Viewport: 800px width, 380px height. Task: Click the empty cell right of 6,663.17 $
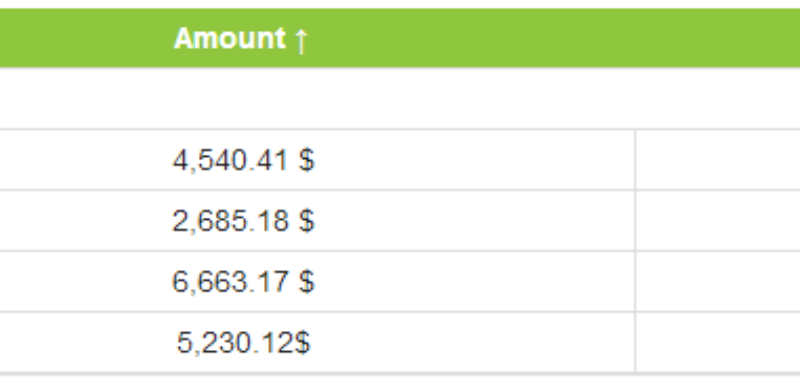coord(718,282)
